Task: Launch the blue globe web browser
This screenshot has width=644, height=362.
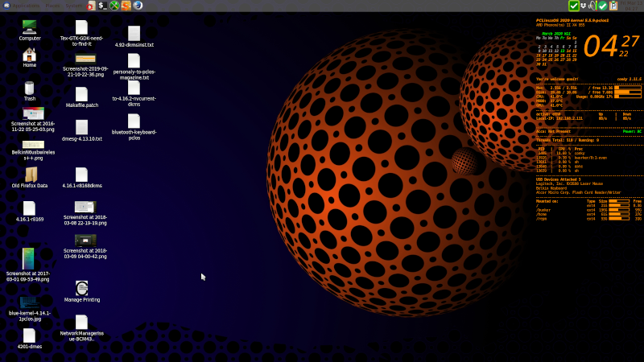Action: pyautogui.click(x=138, y=6)
